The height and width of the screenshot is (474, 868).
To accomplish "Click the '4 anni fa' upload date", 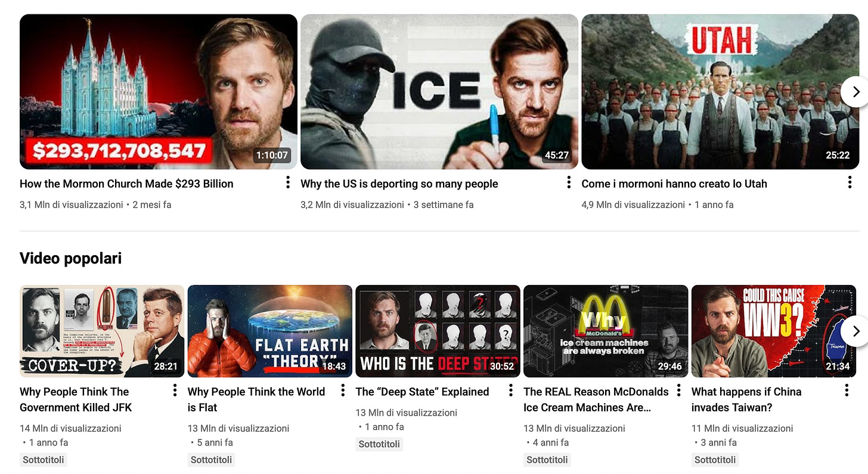I will [x=551, y=442].
